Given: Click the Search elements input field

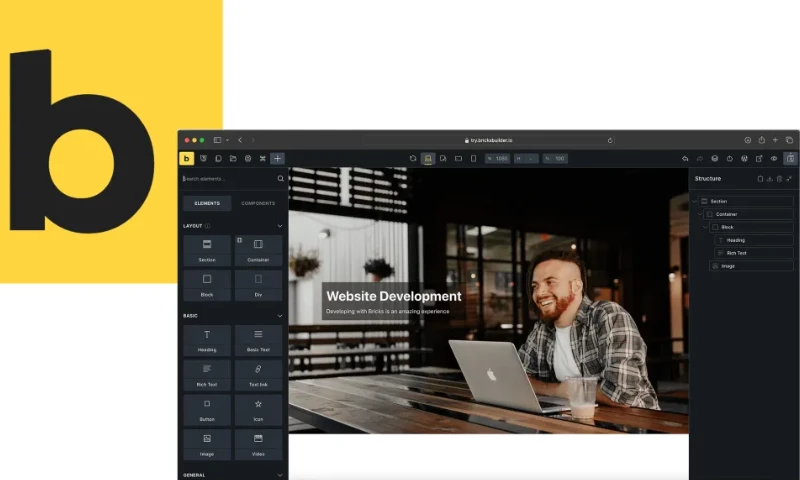Looking at the screenshot, I should (226, 179).
